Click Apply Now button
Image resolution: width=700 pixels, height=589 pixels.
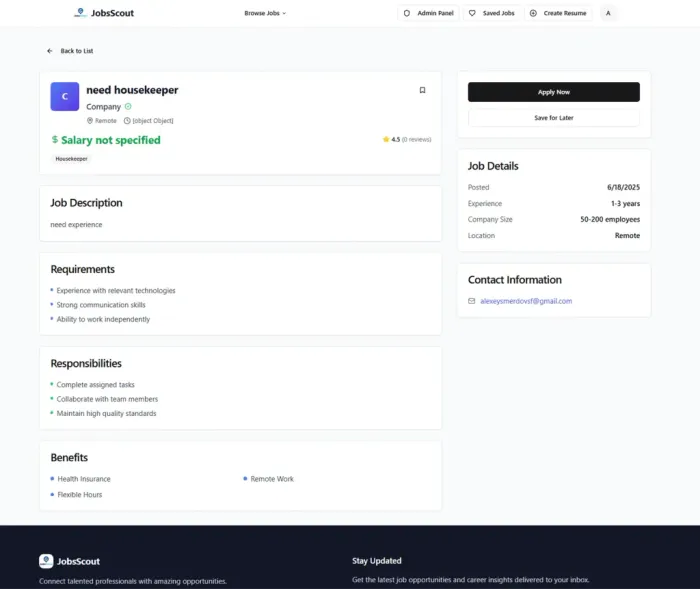(554, 92)
